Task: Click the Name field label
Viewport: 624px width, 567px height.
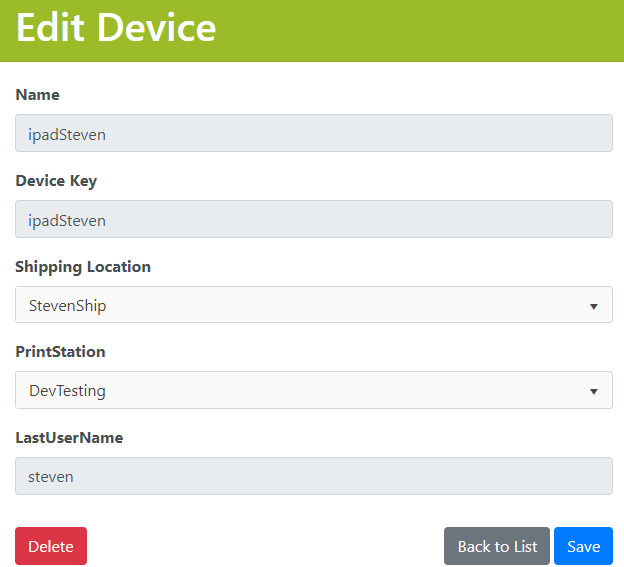Action: pos(37,95)
